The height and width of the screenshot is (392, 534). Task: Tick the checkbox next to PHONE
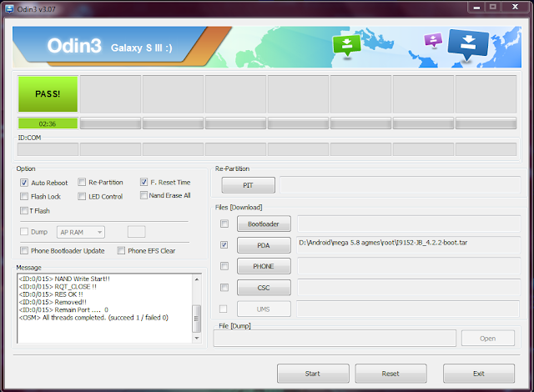coord(224,266)
